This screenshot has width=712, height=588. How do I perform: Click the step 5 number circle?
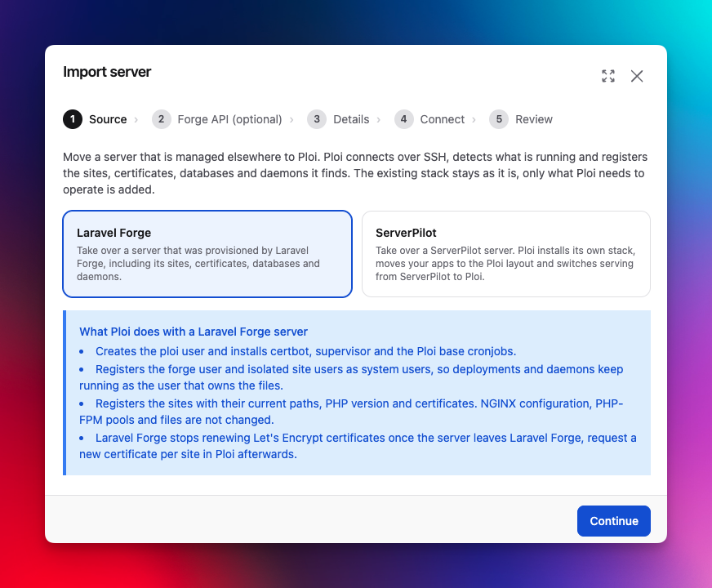tap(499, 119)
